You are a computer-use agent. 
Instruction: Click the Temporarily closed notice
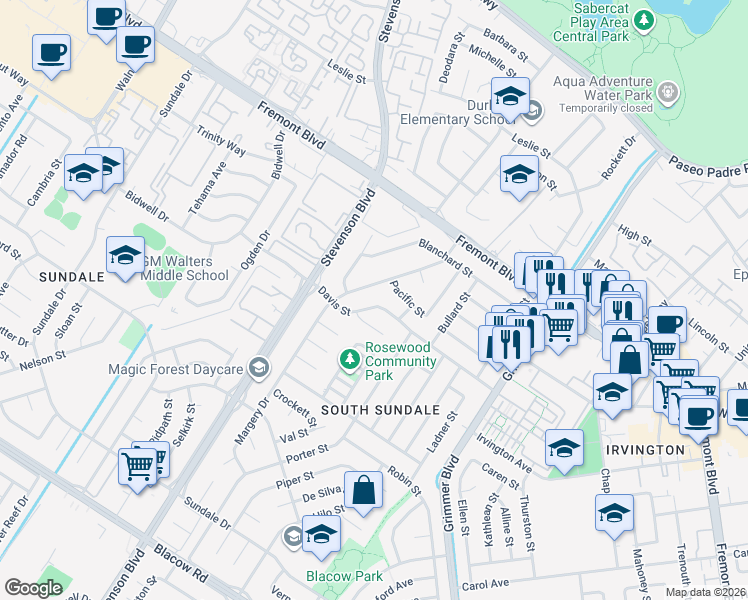pyautogui.click(x=606, y=108)
